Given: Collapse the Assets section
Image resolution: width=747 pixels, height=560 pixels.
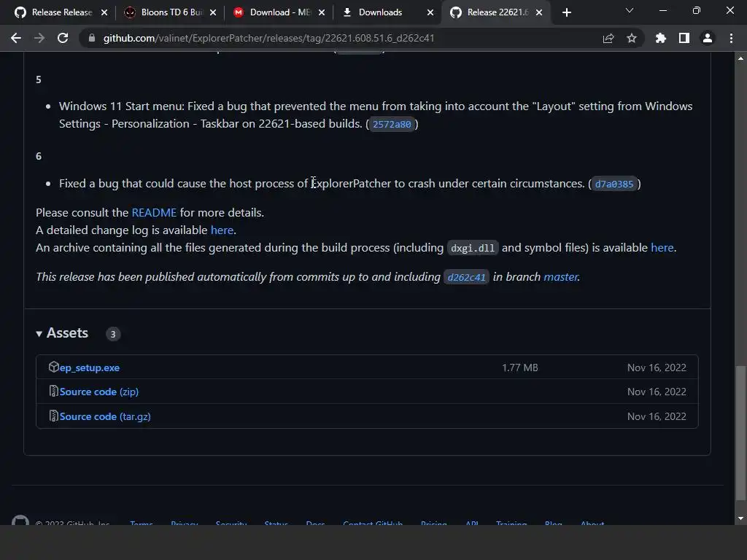Looking at the screenshot, I should (63, 332).
